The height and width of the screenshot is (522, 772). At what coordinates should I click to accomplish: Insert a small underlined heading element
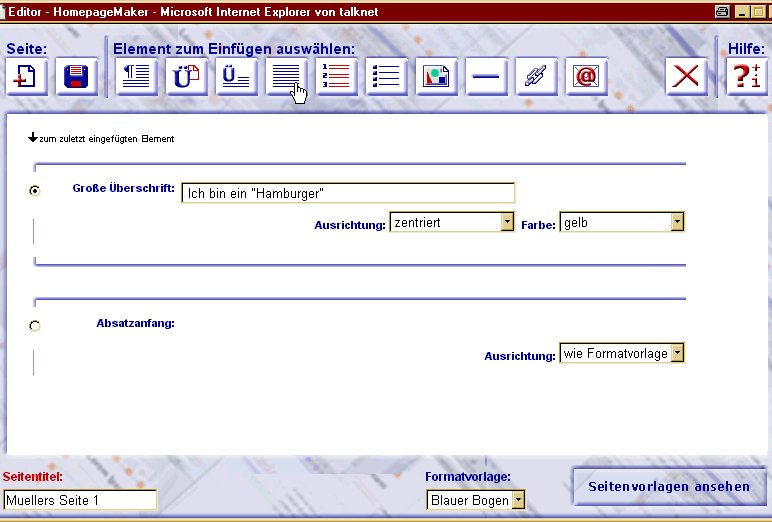coord(237,78)
